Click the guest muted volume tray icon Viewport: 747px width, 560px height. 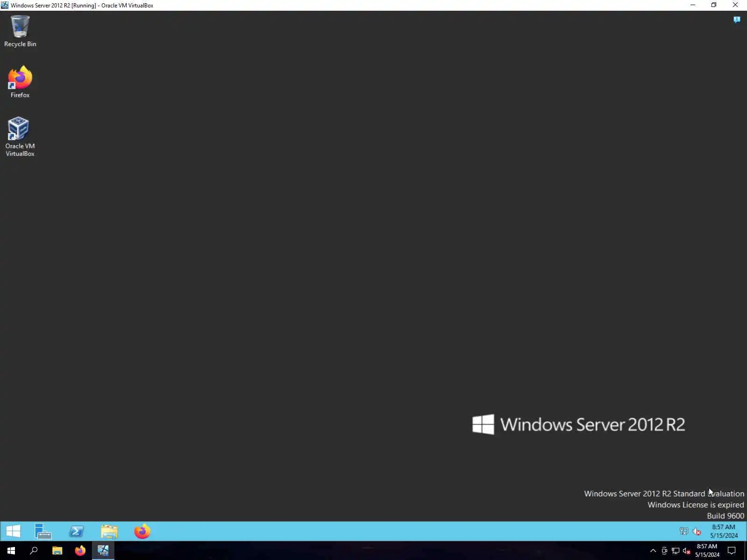click(697, 531)
